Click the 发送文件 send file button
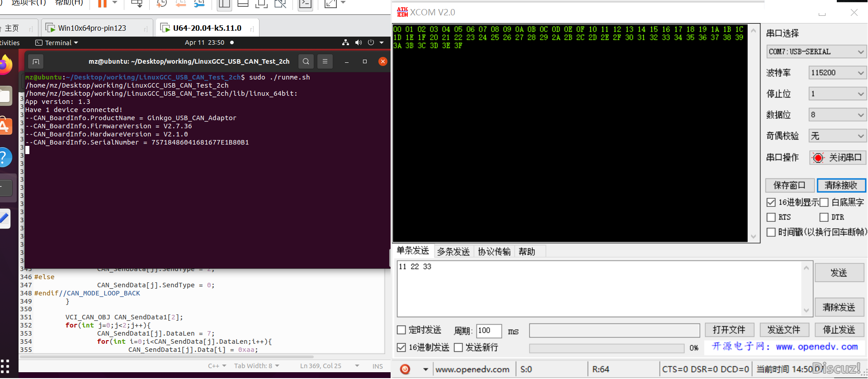 coord(784,330)
